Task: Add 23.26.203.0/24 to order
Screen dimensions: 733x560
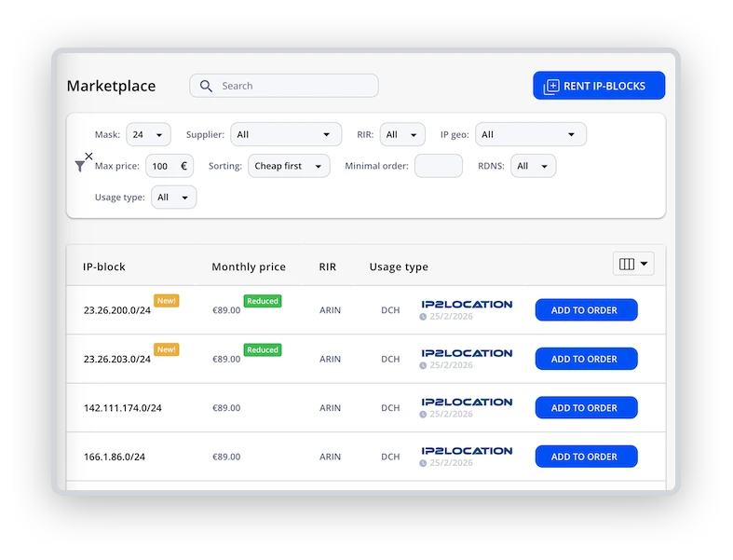Action: tap(586, 359)
